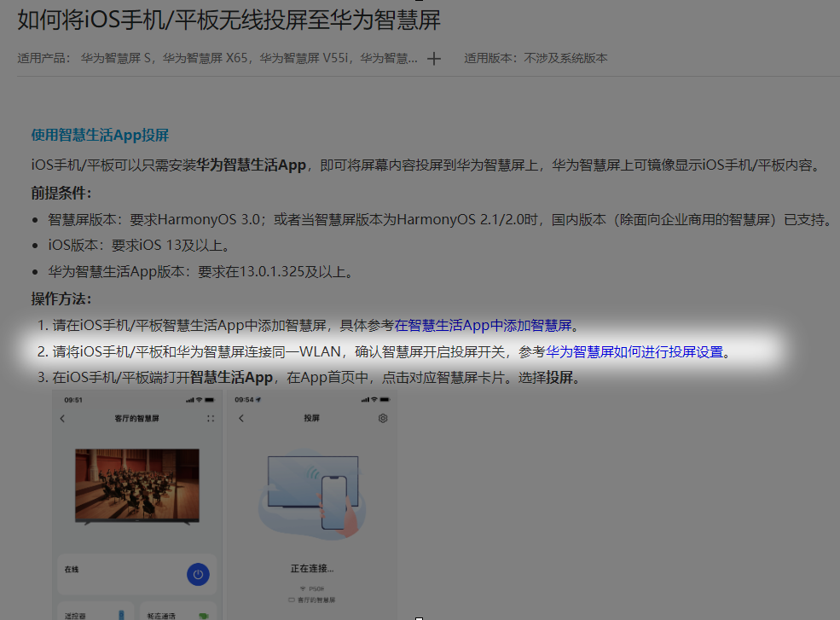Click the page title 如何将iOS手机/平板无线投屏至华为智慧屏
Screen dimensions: 840x620
(229, 20)
